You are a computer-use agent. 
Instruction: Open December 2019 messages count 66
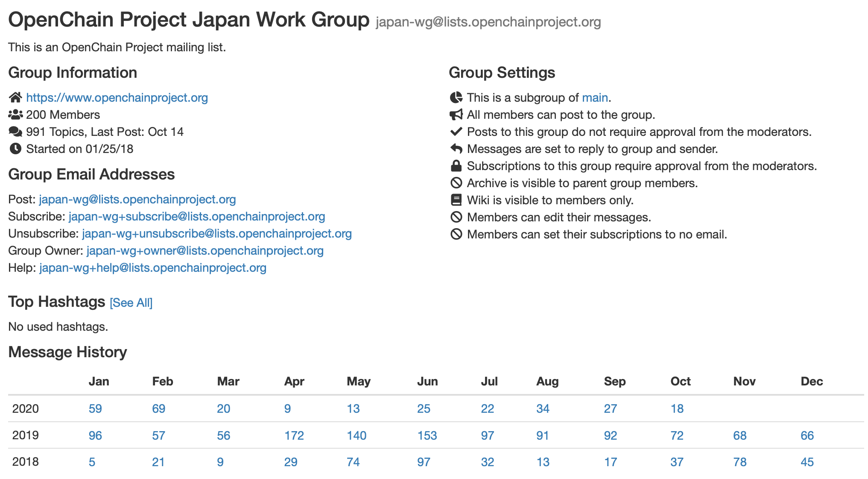(x=807, y=436)
